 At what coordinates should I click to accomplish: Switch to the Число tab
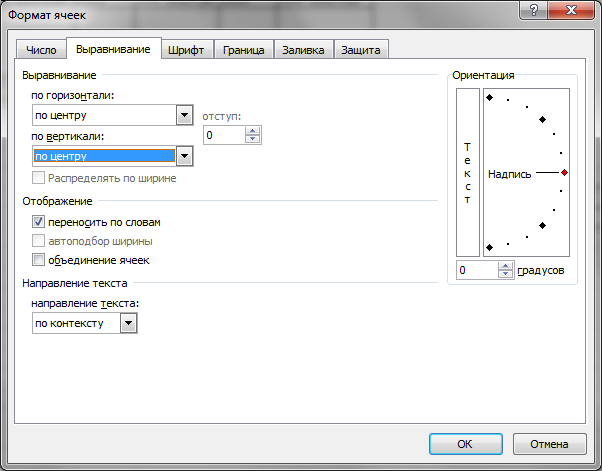[41, 50]
